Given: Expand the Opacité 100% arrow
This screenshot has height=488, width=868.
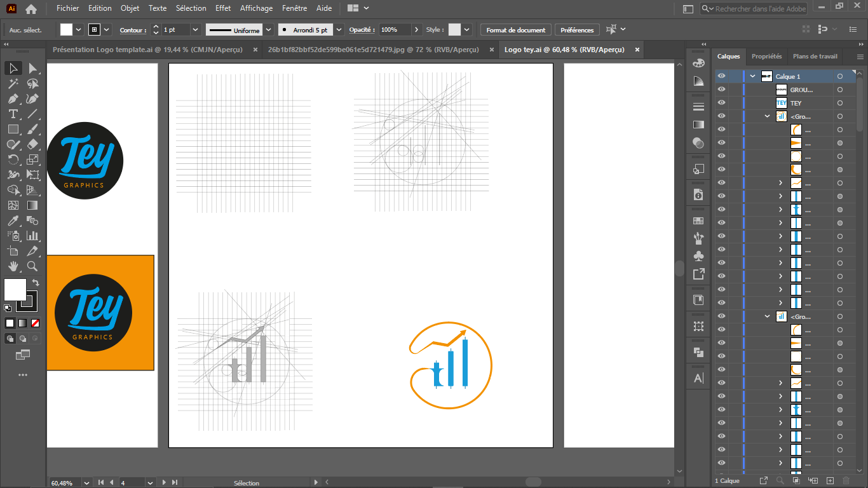Looking at the screenshot, I should click(417, 30).
